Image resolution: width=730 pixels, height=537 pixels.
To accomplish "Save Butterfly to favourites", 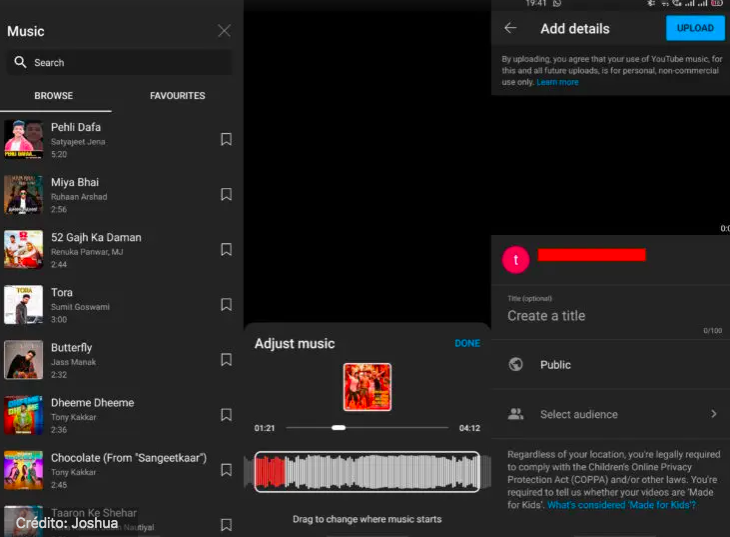I will (226, 360).
